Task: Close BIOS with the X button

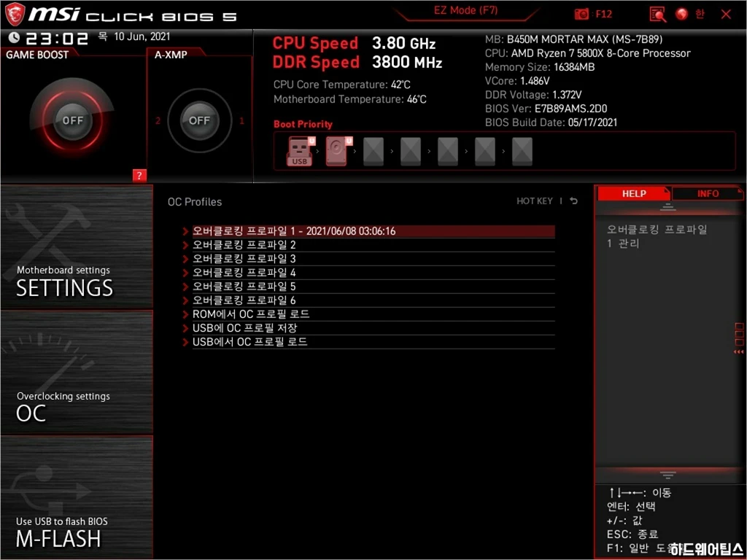Action: [x=726, y=15]
